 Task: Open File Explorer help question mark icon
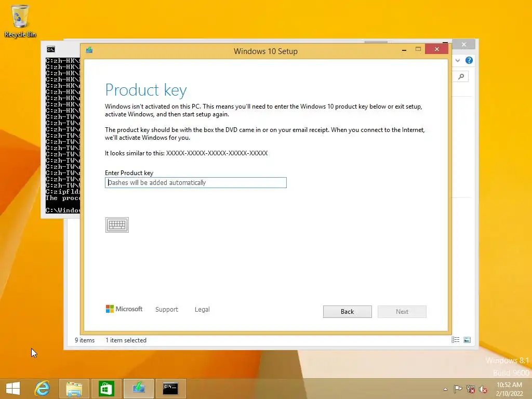point(469,60)
